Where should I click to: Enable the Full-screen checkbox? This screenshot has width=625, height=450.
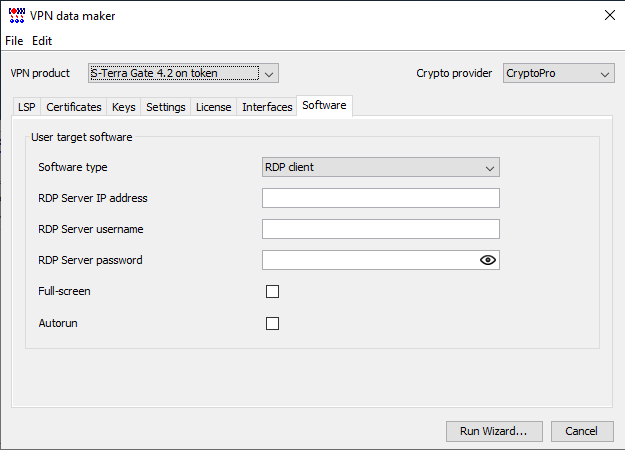pyautogui.click(x=272, y=291)
